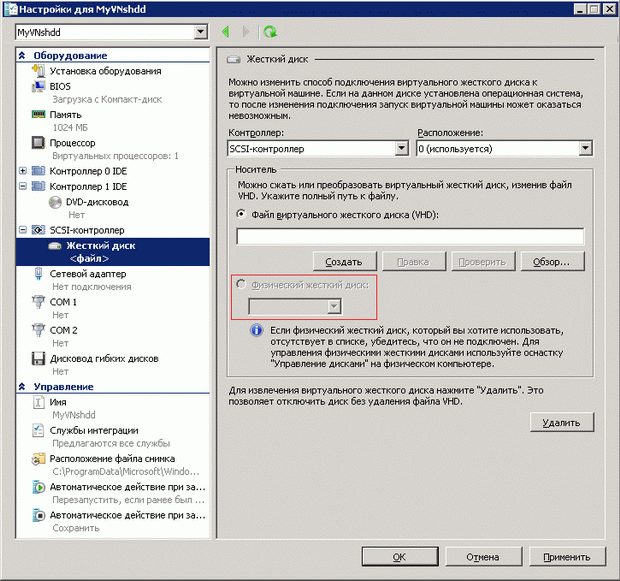
Task: Select the Процессор processor entry
Action: coord(73,143)
